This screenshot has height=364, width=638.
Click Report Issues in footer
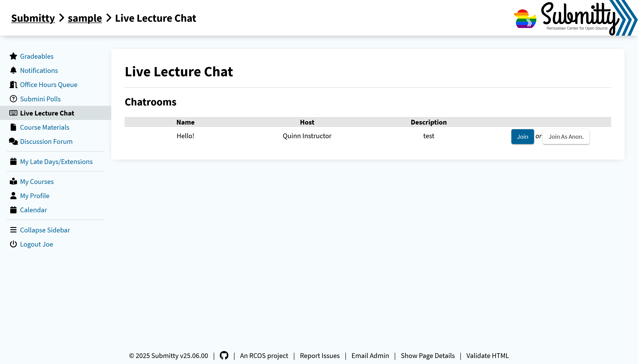pyautogui.click(x=320, y=355)
